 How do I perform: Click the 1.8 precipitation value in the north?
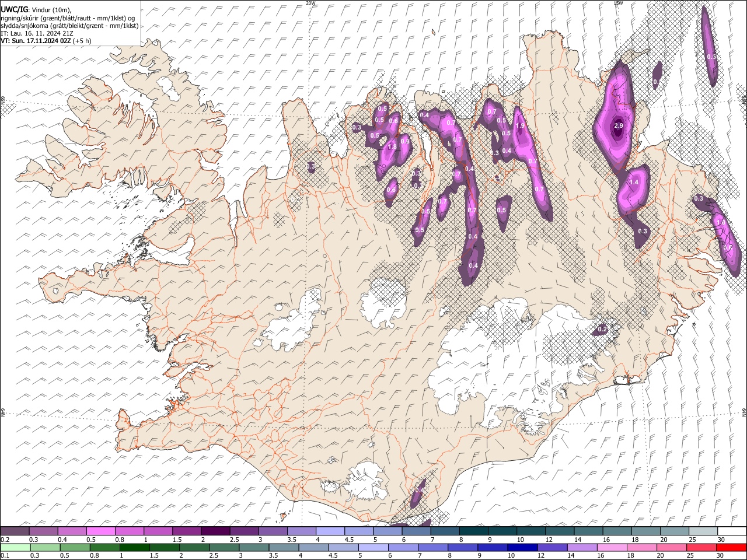(x=392, y=146)
